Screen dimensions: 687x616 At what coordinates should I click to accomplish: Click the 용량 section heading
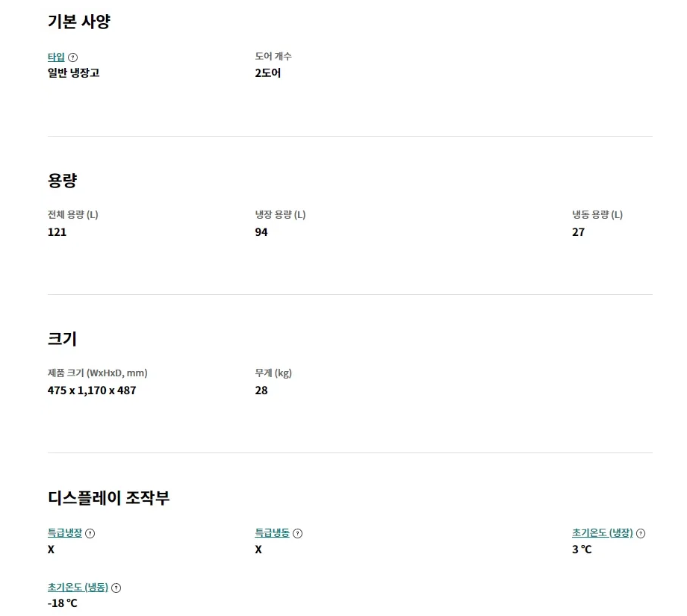63,180
